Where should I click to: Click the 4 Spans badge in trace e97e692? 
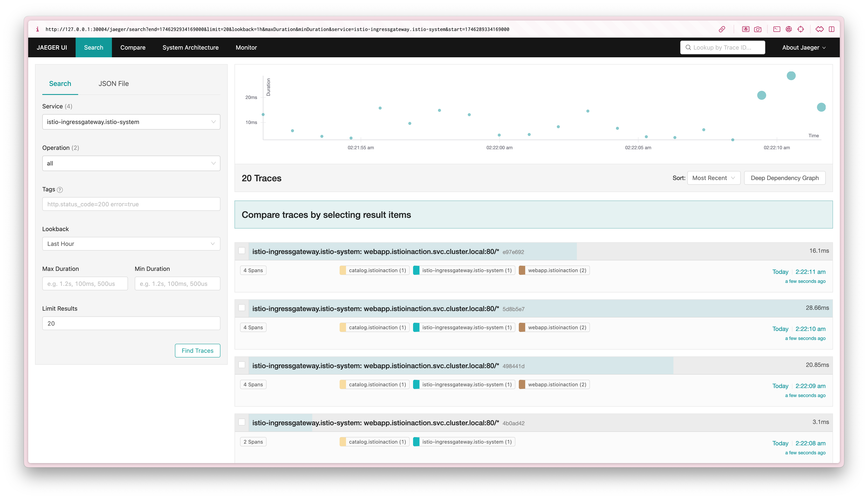coord(253,270)
